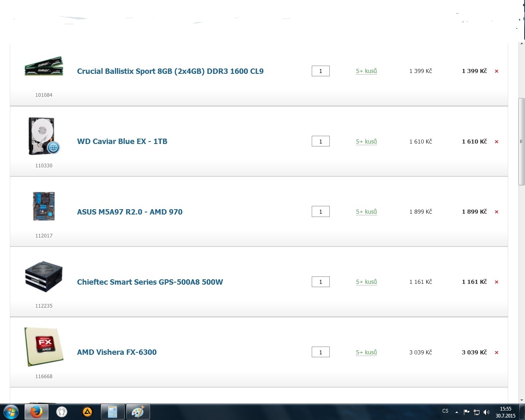The height and width of the screenshot is (420, 525).
Task: Click the Action Center flag tray icon
Action: [467, 412]
